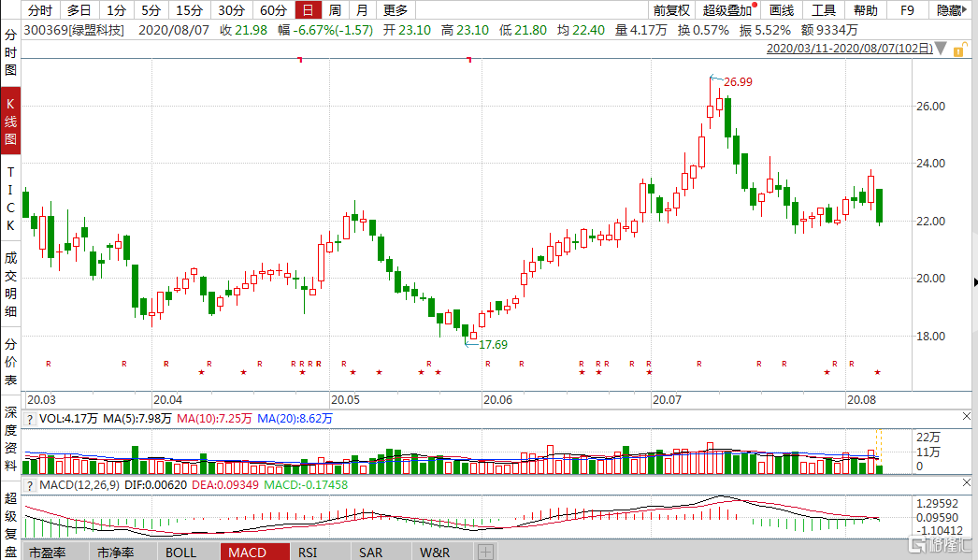Open the RSI indicator tab

click(x=308, y=553)
